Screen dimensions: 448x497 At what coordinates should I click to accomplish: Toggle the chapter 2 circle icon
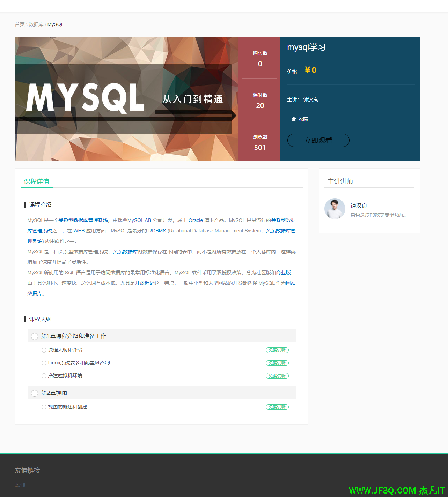[35, 393]
